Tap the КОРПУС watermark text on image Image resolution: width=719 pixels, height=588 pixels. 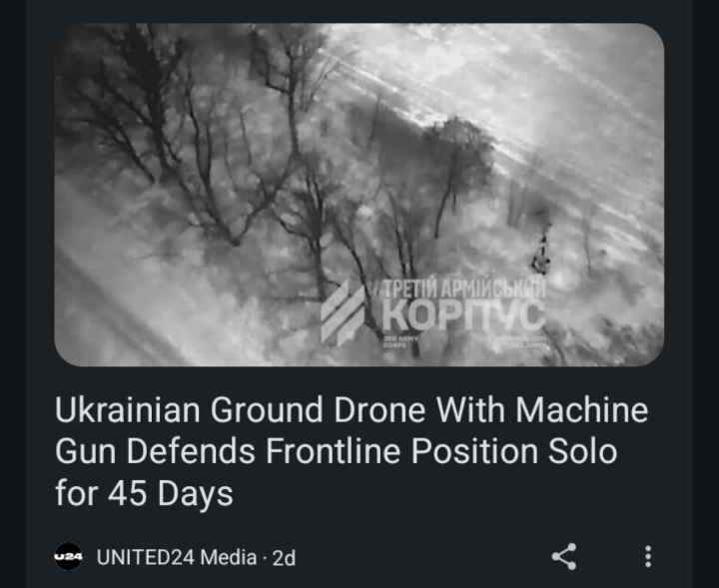pyautogui.click(x=464, y=315)
